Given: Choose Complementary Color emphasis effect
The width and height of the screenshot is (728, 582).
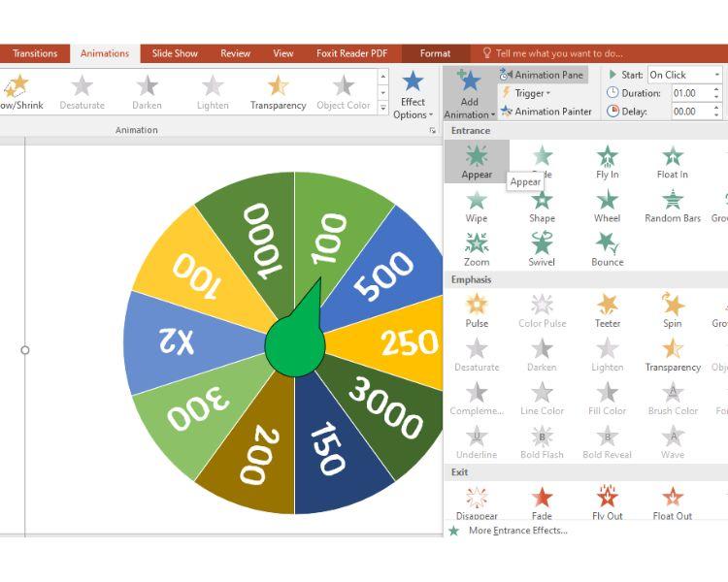Looking at the screenshot, I should pyautogui.click(x=477, y=399).
